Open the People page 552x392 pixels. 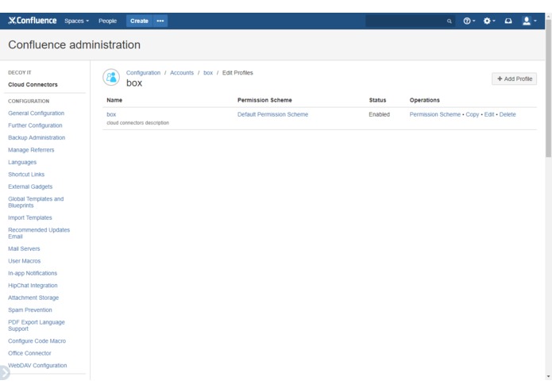click(x=107, y=21)
